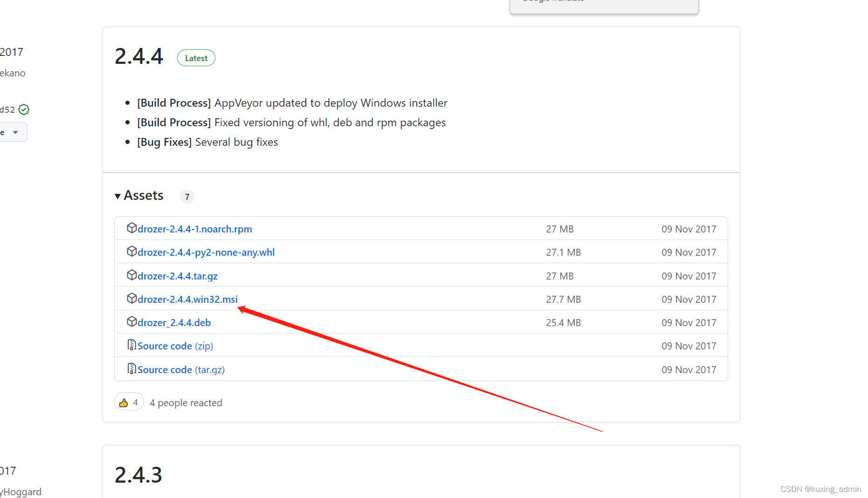This screenshot has width=868, height=498.
Task: Download drozer-2.4.4.win32.msi installer
Action: [x=187, y=299]
